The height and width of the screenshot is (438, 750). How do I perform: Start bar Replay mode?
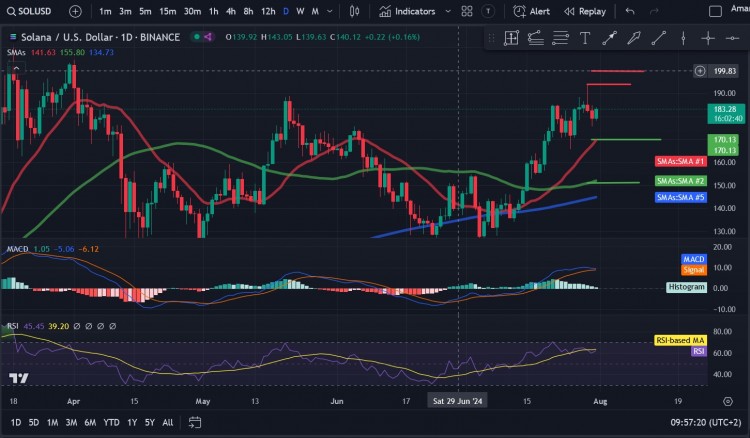tap(585, 11)
